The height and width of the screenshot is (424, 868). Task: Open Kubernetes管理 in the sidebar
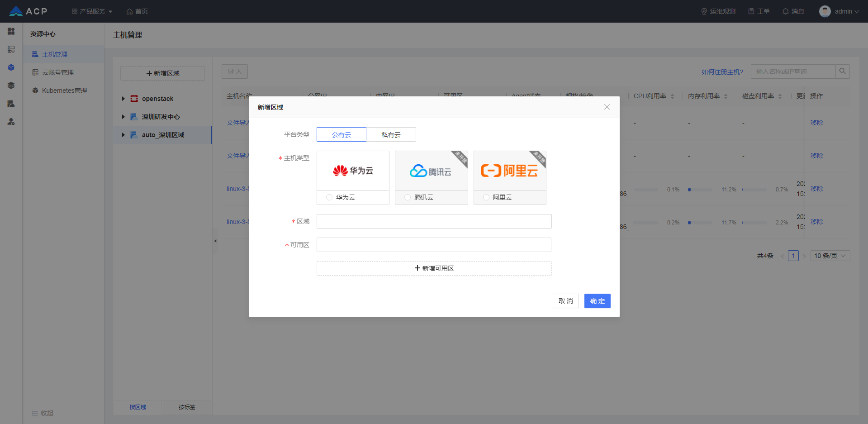coord(63,91)
